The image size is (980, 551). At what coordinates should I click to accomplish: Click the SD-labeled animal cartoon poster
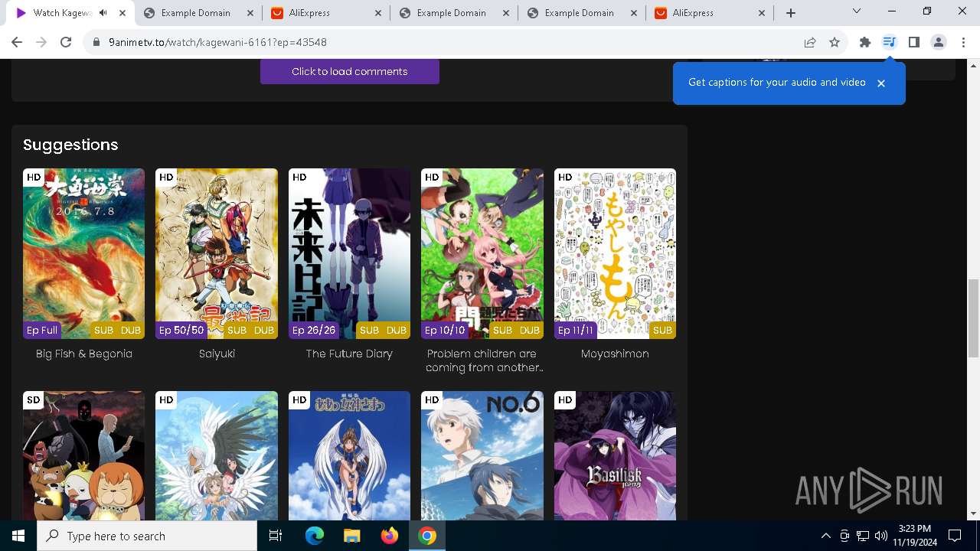pos(84,456)
